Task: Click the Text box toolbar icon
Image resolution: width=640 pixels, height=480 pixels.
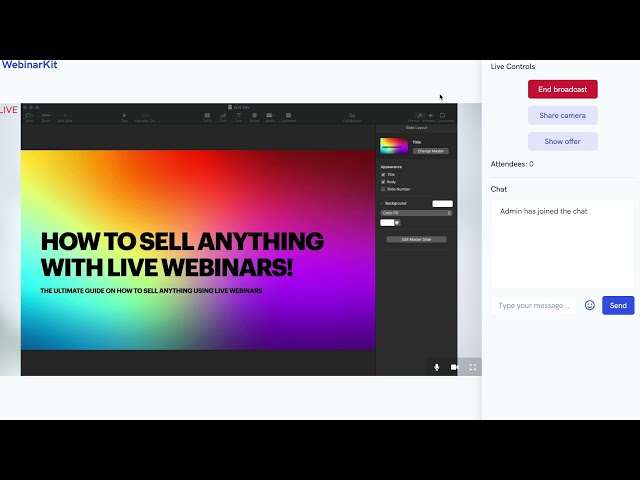Action: tap(239, 116)
